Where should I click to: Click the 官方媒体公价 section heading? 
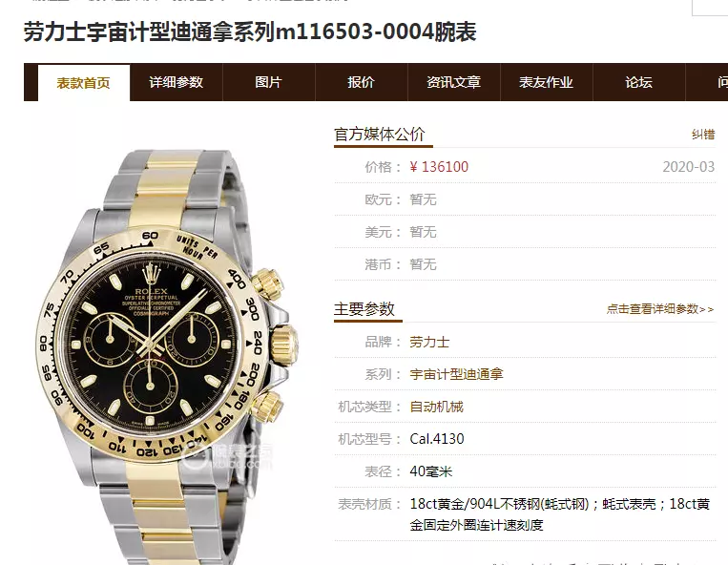(380, 135)
